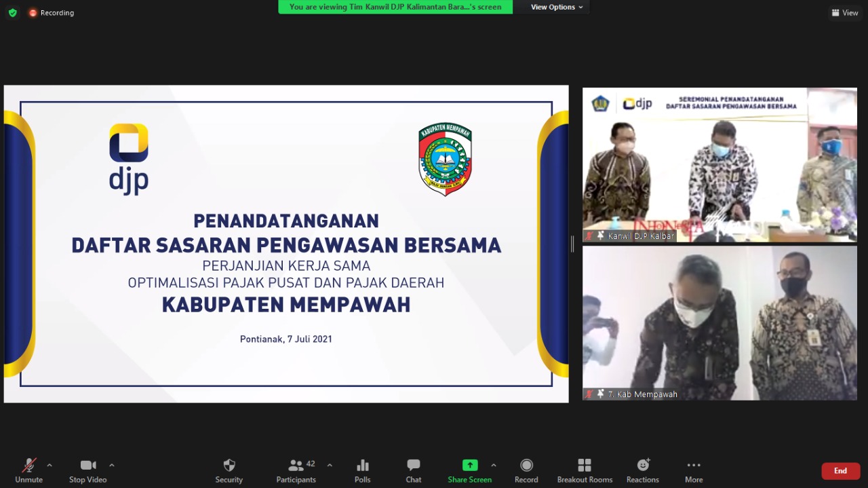Open the Share Screen options caret
Screen dimensions: 868x488
[x=493, y=465]
